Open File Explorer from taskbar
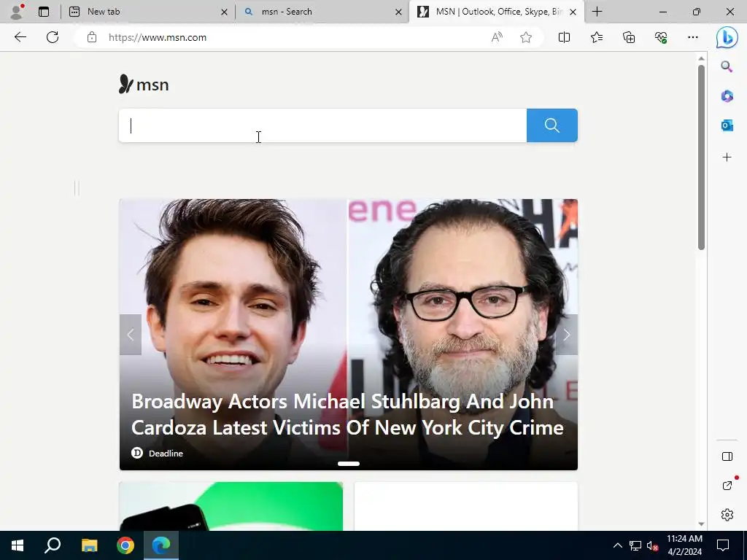This screenshot has width=747, height=560. pyautogui.click(x=89, y=545)
